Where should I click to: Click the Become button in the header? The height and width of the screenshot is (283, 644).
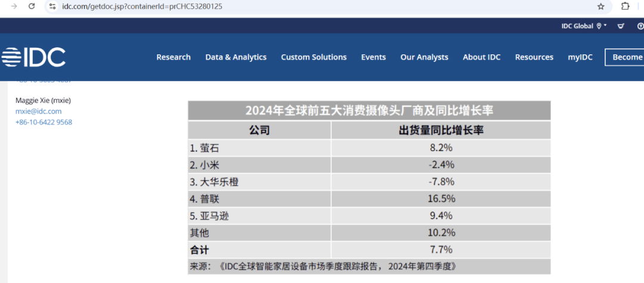[x=624, y=57]
